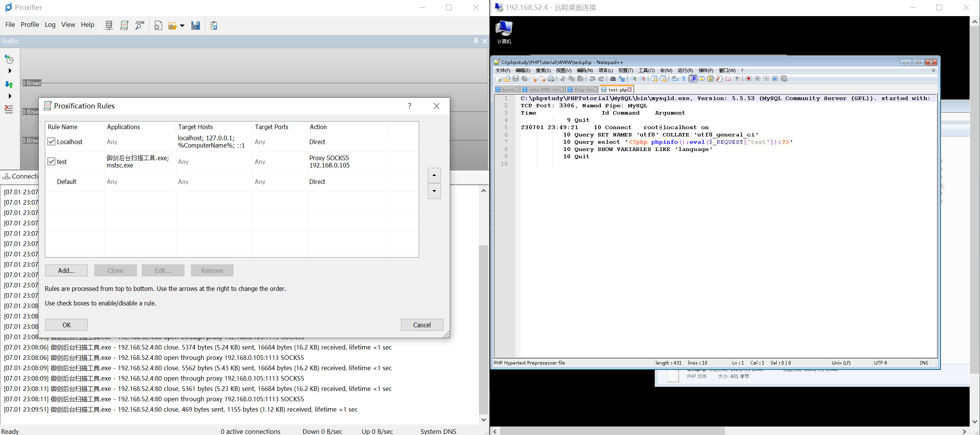The width and height of the screenshot is (980, 435).
Task: Click Notepad++ Cut scissors icon
Action: point(562,79)
